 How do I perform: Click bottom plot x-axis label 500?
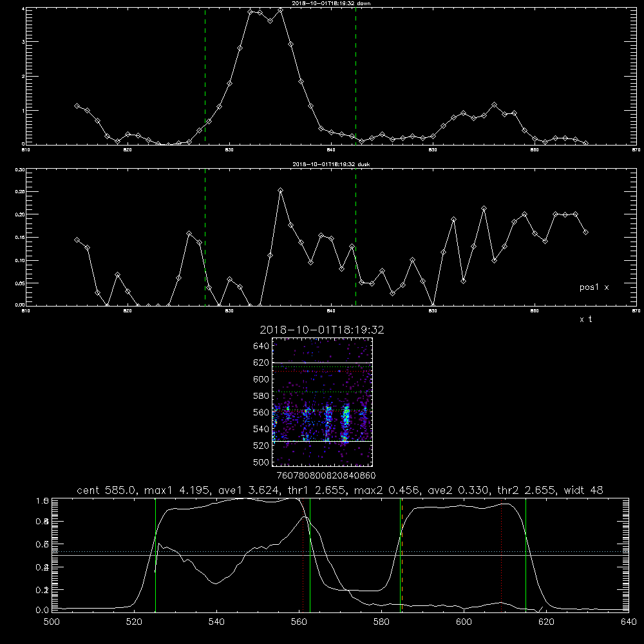52,622
